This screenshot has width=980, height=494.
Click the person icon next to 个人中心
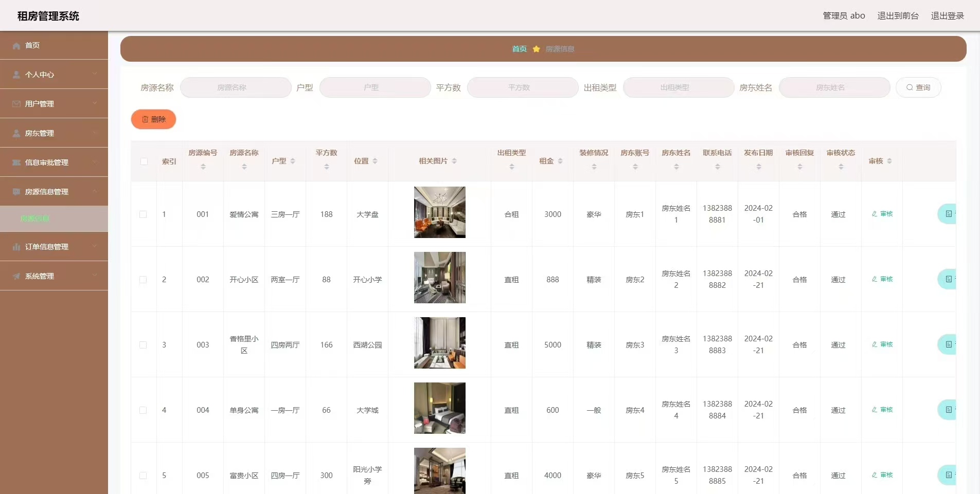point(16,75)
